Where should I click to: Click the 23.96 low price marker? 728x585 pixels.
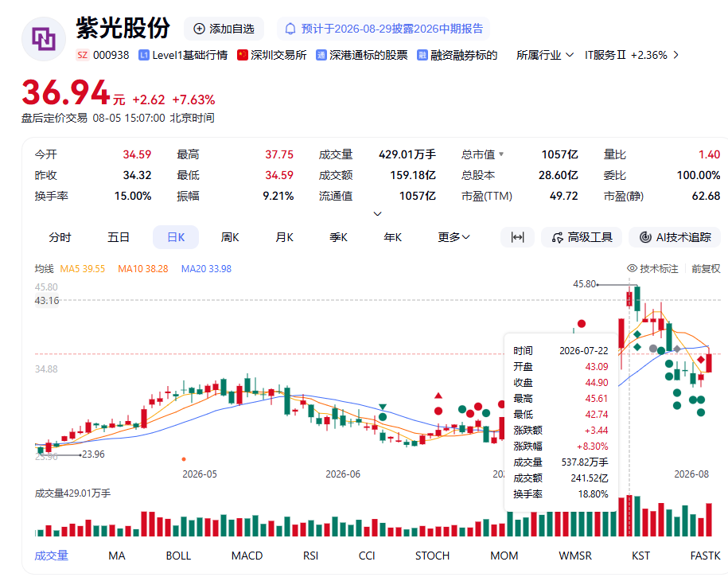[x=93, y=454]
